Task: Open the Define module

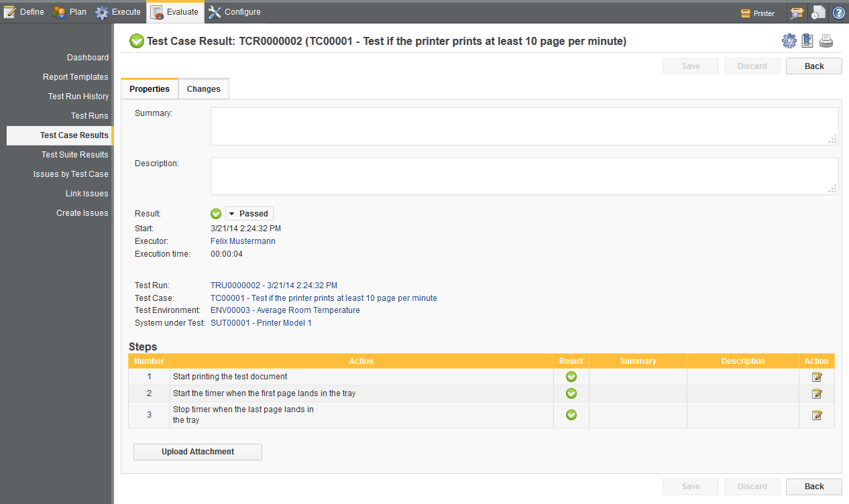Action: [x=24, y=12]
